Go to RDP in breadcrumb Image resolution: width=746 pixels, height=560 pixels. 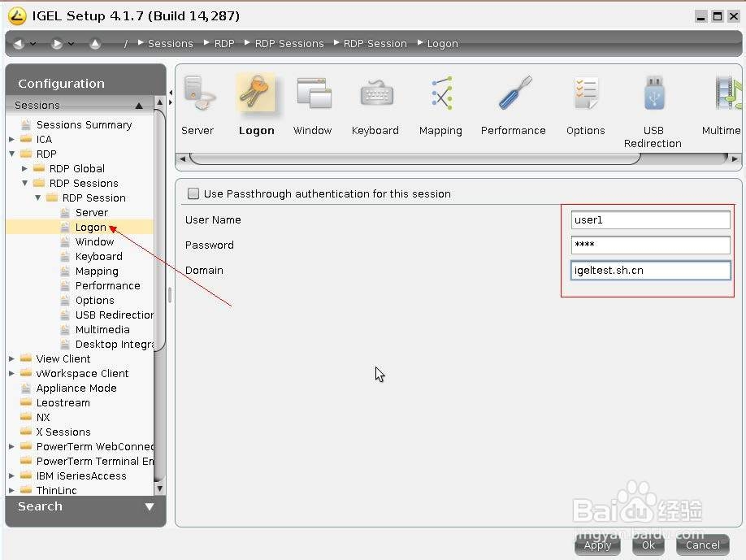pyautogui.click(x=224, y=43)
